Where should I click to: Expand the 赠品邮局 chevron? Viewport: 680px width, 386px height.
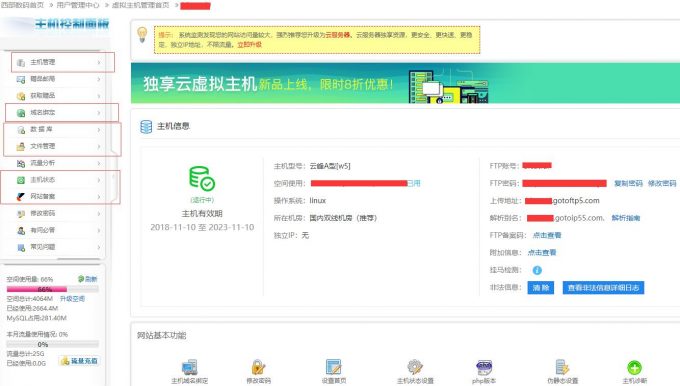tap(99, 79)
